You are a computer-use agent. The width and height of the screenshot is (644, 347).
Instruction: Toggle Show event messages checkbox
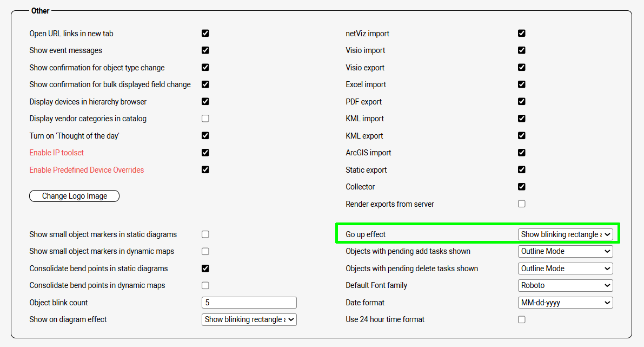[205, 50]
